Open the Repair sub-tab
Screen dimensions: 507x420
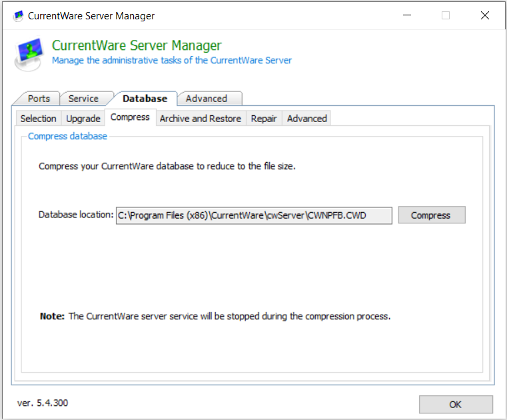264,119
